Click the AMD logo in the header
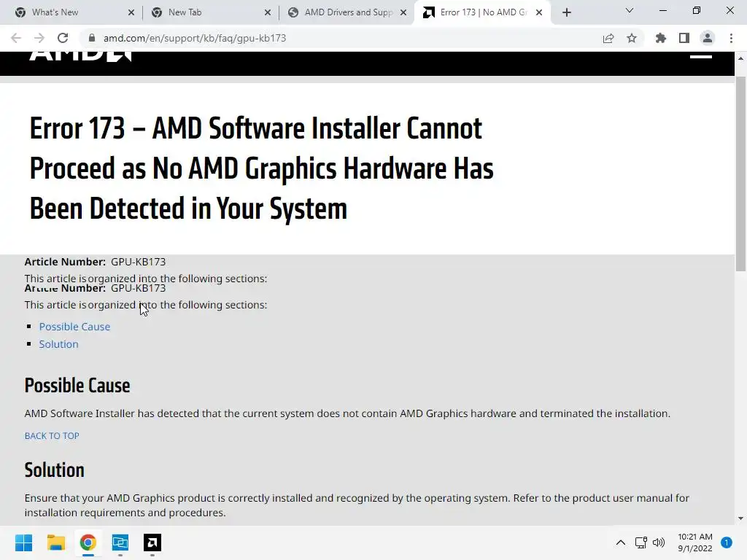Screen dimensions: 747x560 pyautogui.click(x=80, y=56)
